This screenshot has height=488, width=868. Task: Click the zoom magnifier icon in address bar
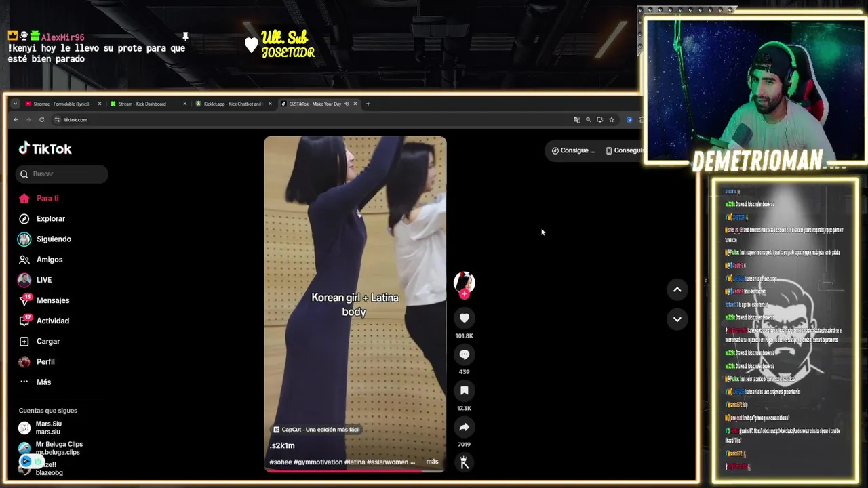click(x=589, y=120)
